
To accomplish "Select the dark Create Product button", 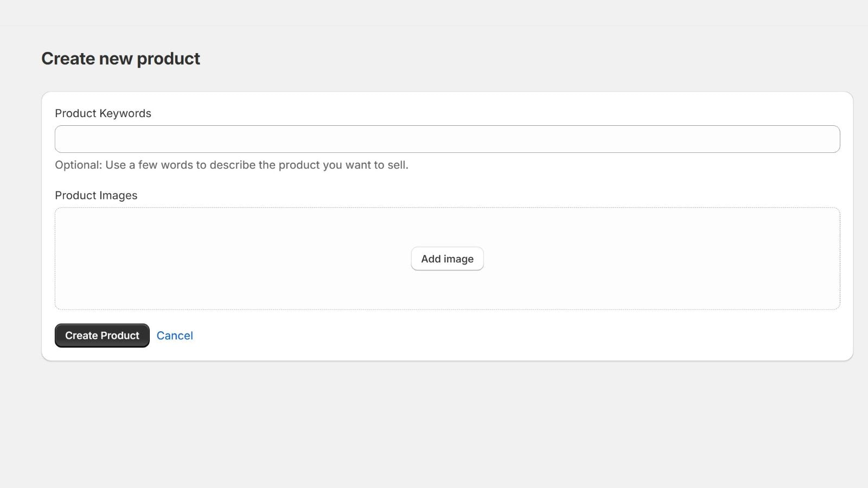I will point(102,336).
